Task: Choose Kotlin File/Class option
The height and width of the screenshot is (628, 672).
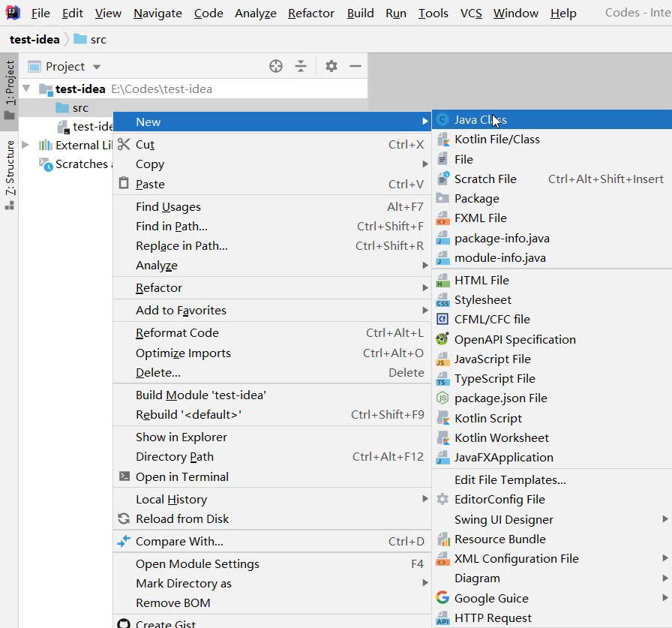Action: [x=496, y=140]
